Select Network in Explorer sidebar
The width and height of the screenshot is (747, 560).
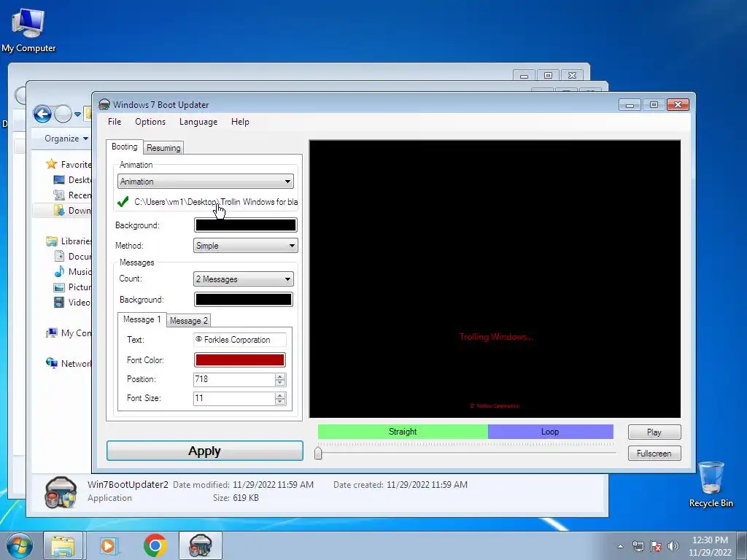click(x=69, y=363)
